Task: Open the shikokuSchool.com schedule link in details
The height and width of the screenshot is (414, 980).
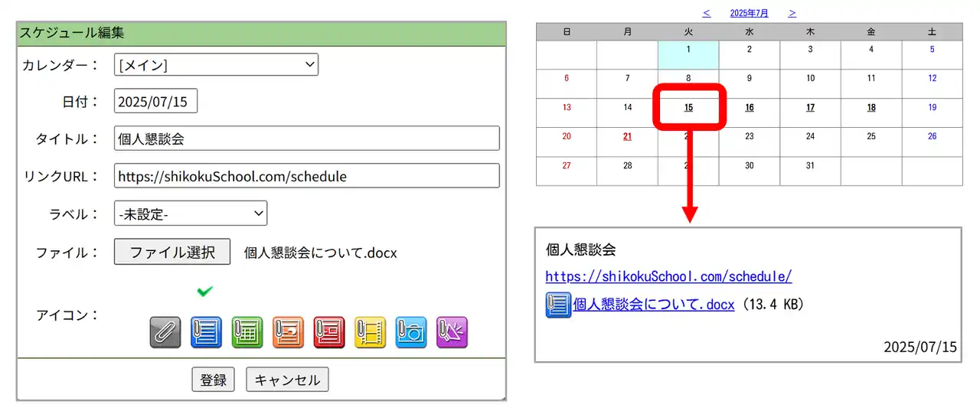Action: coord(668,276)
